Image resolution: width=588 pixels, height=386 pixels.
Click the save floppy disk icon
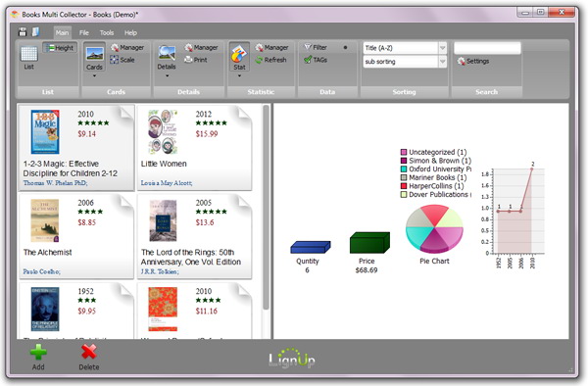point(23,32)
